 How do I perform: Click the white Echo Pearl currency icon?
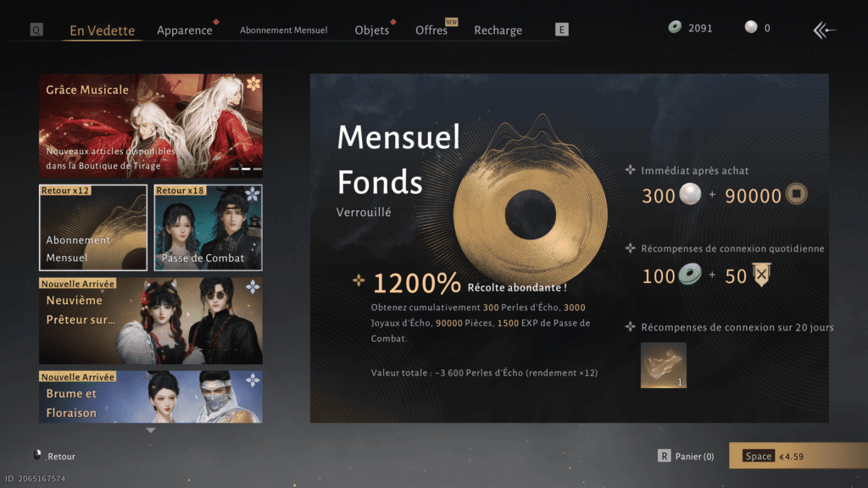point(751,27)
